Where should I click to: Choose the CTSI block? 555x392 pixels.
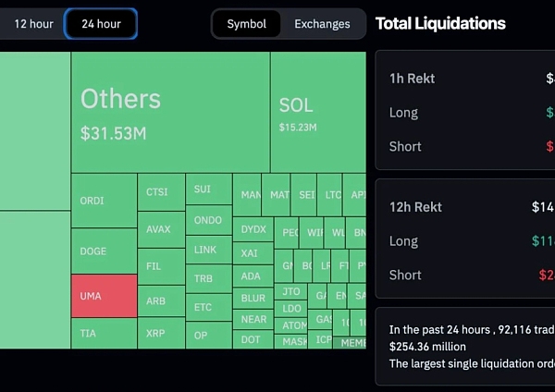[161, 192]
